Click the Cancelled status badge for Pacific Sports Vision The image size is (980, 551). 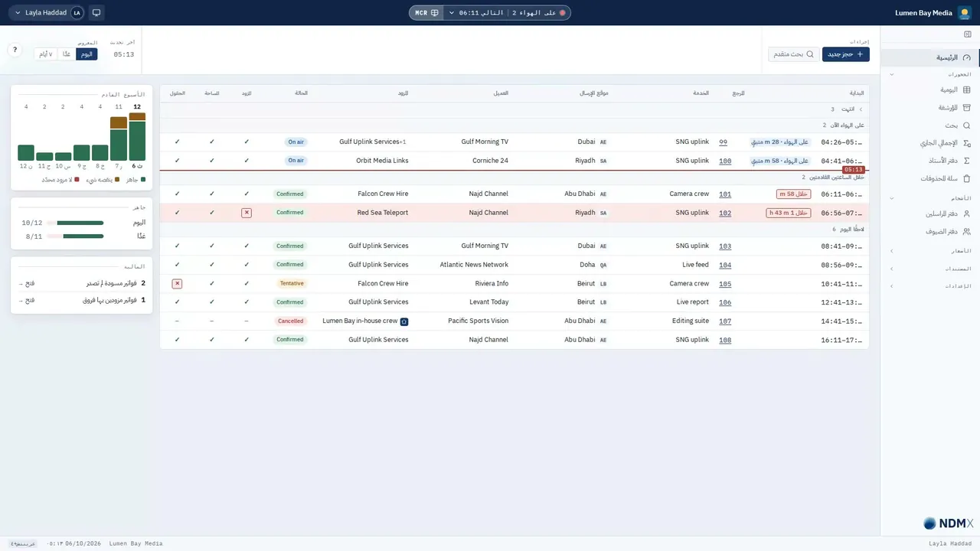coord(291,321)
